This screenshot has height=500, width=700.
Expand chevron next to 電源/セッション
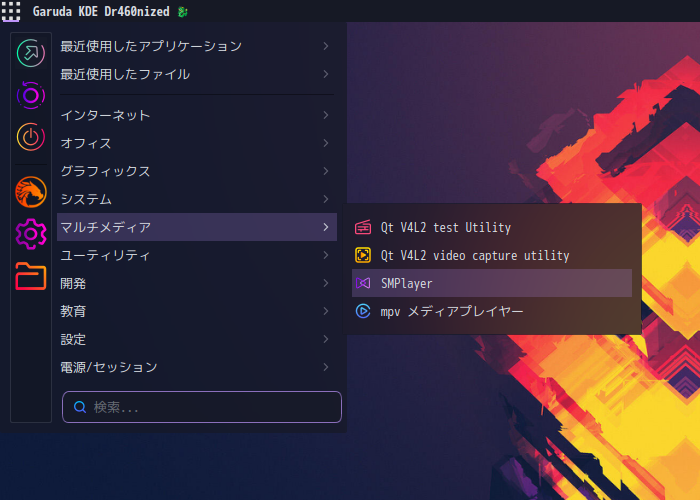click(326, 367)
